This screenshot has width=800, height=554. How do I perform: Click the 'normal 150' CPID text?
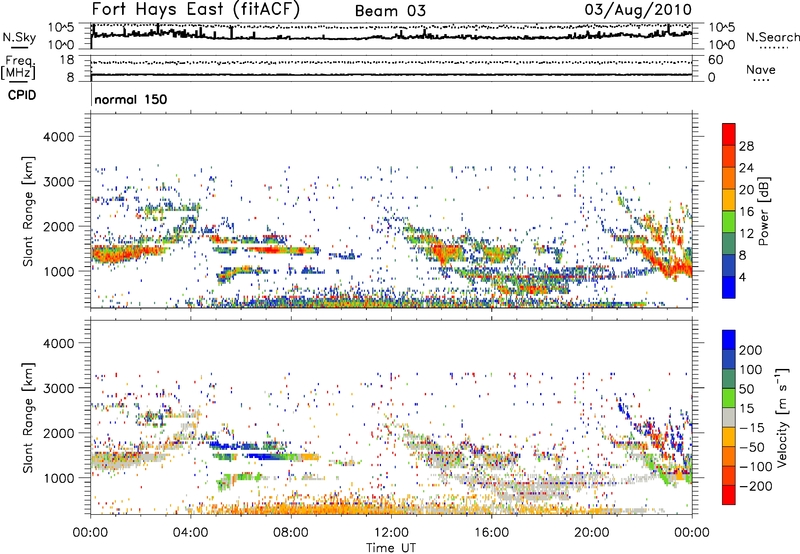pyautogui.click(x=131, y=99)
